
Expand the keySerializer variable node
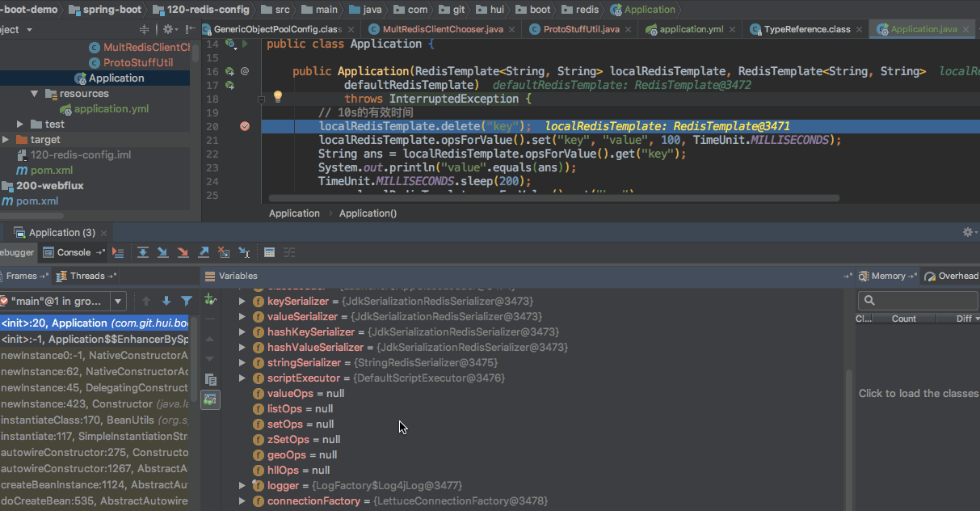pyautogui.click(x=242, y=302)
